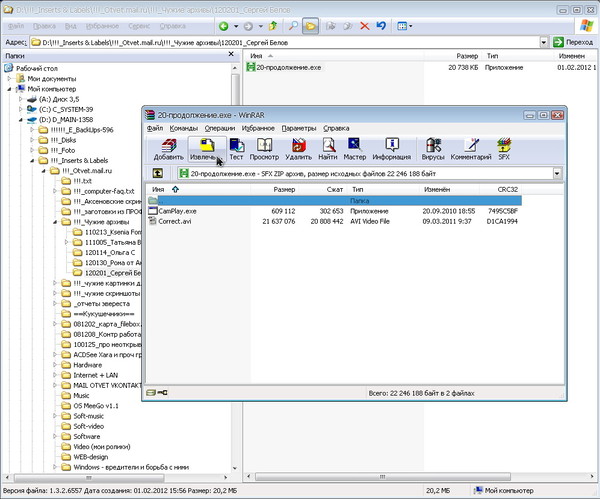The image size is (600, 499).
Task: Open the Find (Найти) tool in WinRAR
Action: tap(328, 149)
